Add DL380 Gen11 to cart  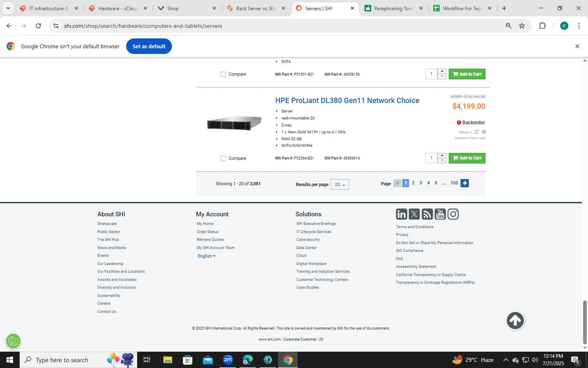click(467, 158)
